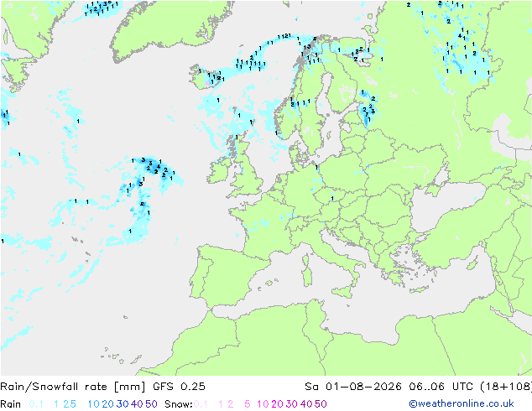The image size is (532, 411).
Task: Select Rain legend value 40
Action: 137,404
